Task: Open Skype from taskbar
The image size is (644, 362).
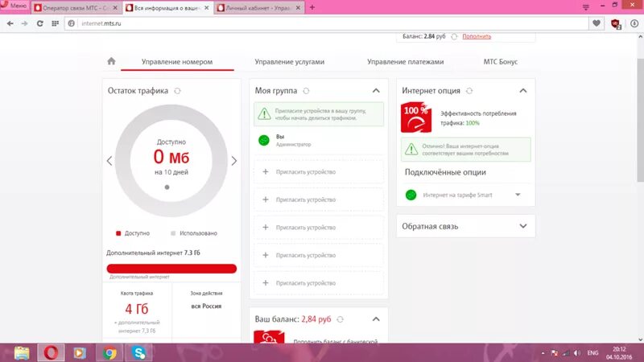Action: [138, 352]
